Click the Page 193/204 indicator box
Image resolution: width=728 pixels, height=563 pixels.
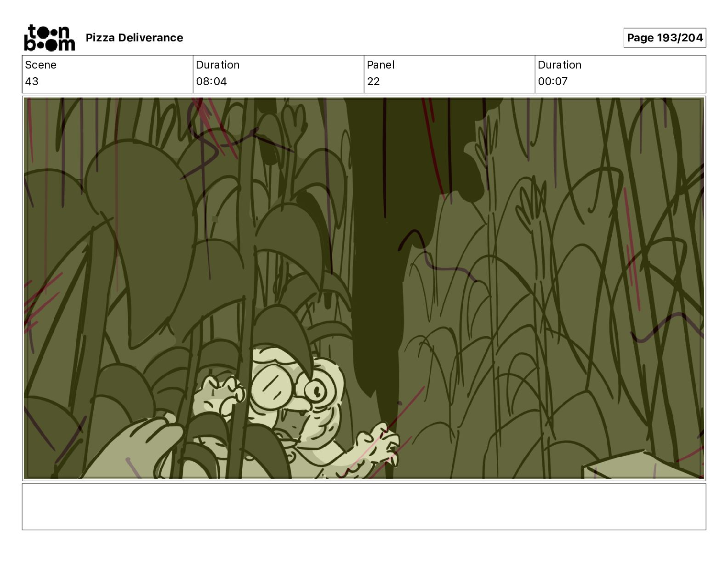coord(665,38)
